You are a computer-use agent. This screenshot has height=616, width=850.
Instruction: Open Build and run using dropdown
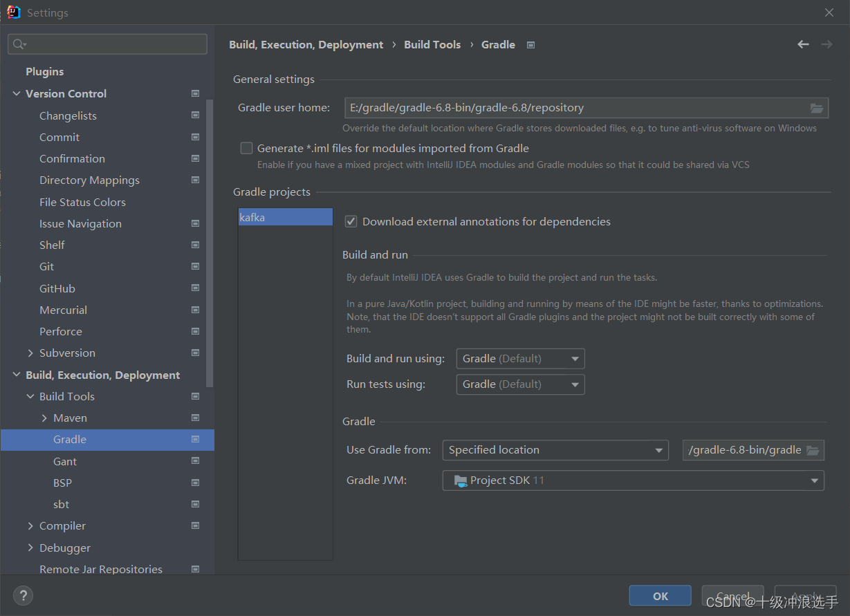521,359
